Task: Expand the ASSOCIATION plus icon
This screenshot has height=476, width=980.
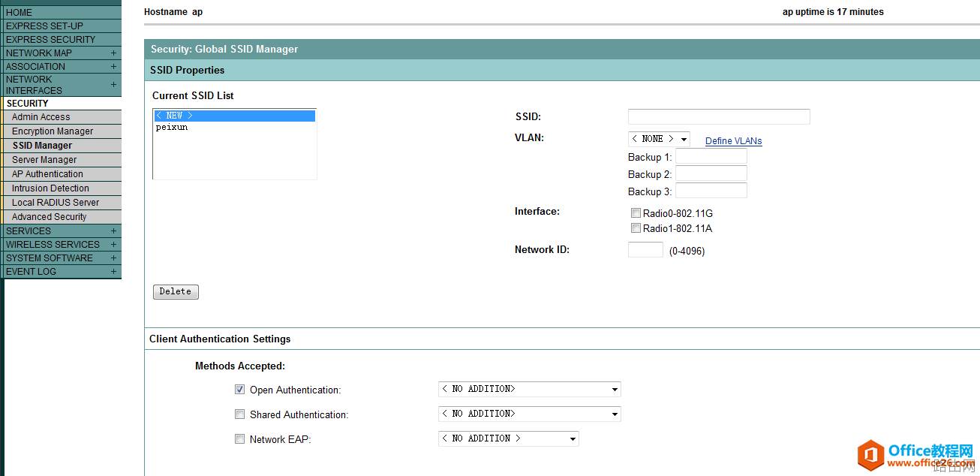Action: 113,66
